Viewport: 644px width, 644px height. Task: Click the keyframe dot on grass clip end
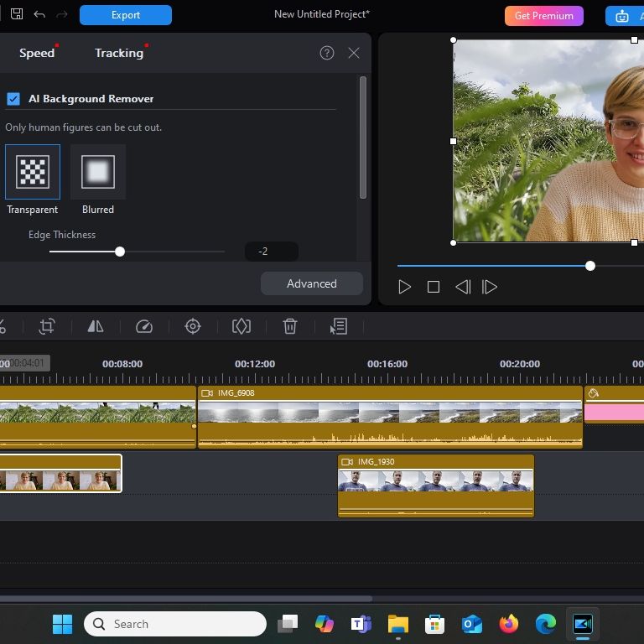tap(194, 426)
